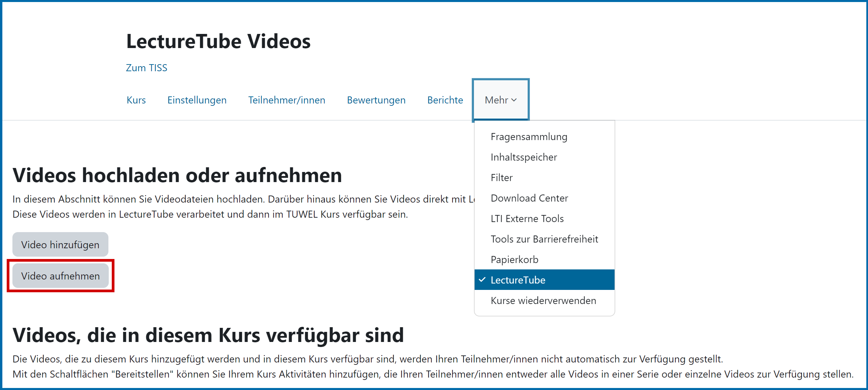The height and width of the screenshot is (390, 868).
Task: Select the Berichte tab
Action: point(445,100)
